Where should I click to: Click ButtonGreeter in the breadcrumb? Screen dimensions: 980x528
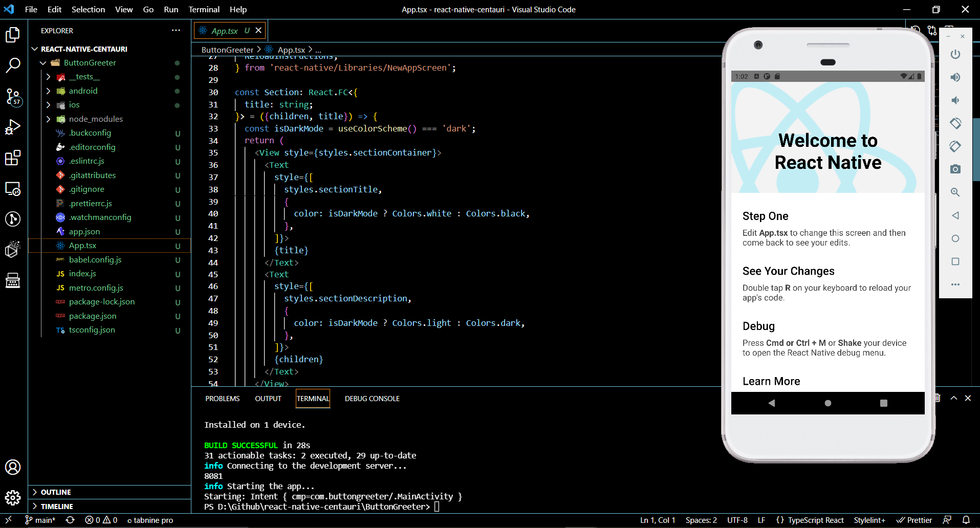(x=227, y=50)
